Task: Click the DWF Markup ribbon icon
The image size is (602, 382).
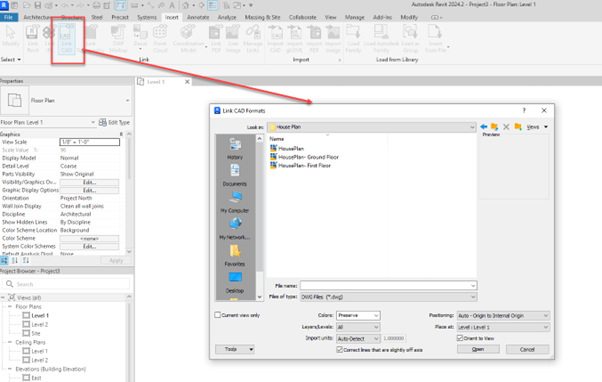Action: [118, 38]
